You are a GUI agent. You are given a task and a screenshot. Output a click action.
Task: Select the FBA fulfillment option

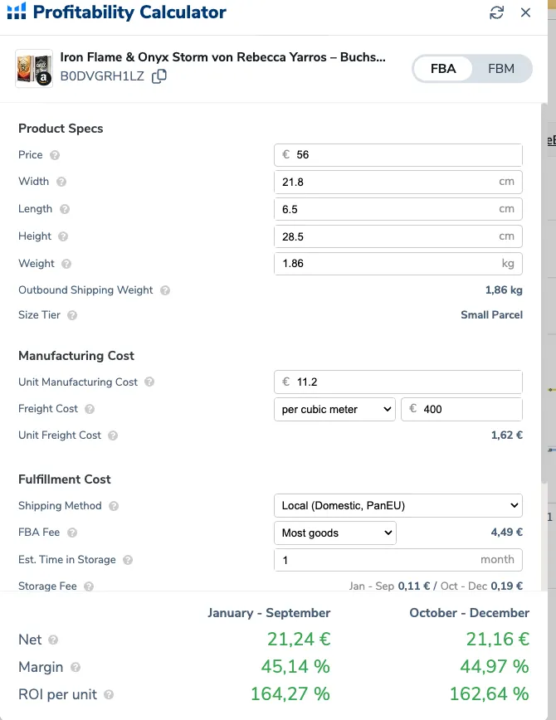point(443,69)
